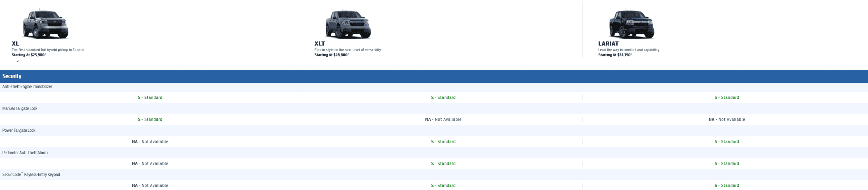Click XLT 'S - Standard' for Power Tailgate Lock
This screenshot has width=868, height=190.
pyautogui.click(x=443, y=142)
